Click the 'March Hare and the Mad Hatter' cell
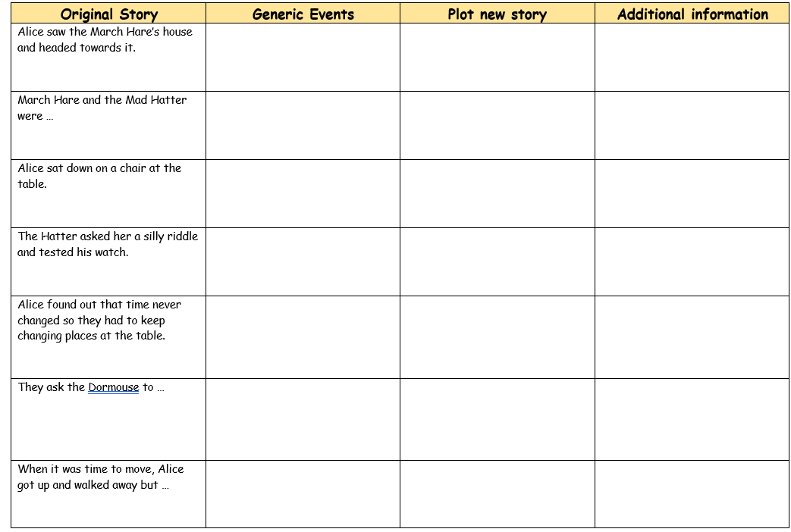This screenshot has height=532, width=791. coord(108,126)
